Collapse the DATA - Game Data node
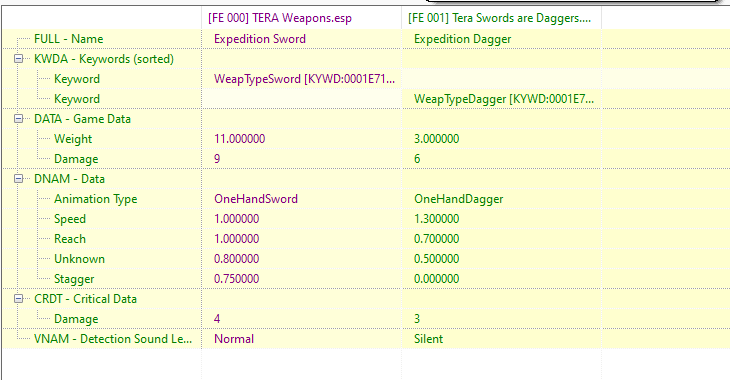 tap(18, 119)
